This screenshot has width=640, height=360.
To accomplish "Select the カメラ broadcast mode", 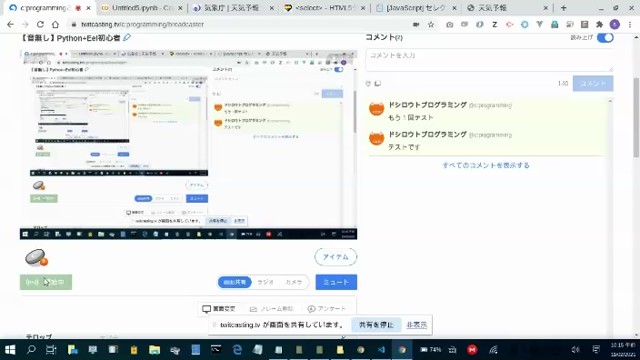I will [x=293, y=282].
